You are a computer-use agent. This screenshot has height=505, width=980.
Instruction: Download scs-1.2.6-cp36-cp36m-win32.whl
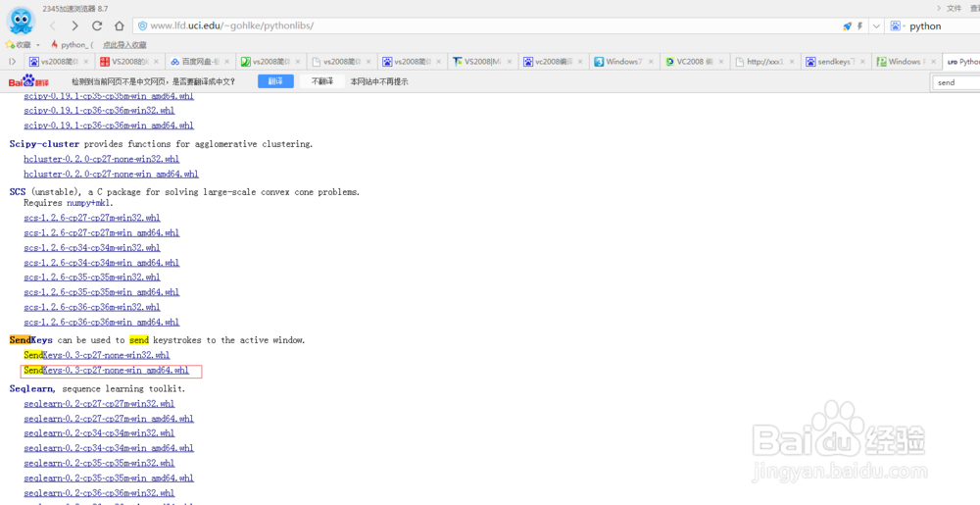[92, 308]
